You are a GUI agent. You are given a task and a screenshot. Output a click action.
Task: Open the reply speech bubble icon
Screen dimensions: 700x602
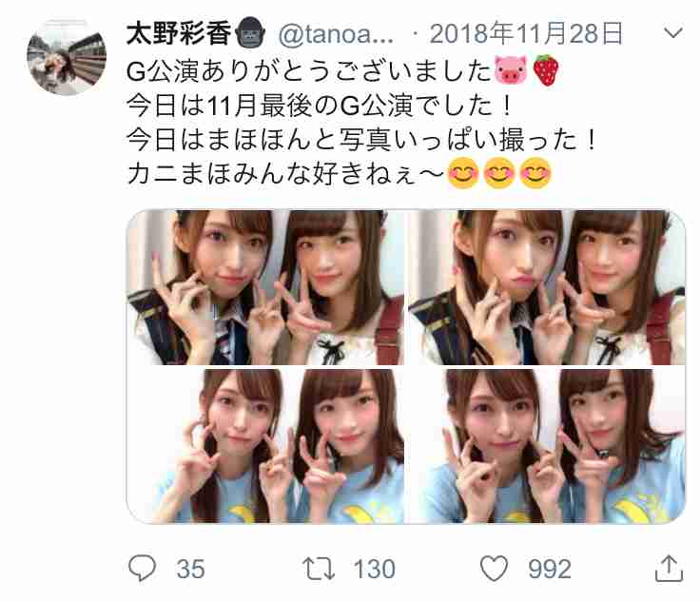[142, 568]
